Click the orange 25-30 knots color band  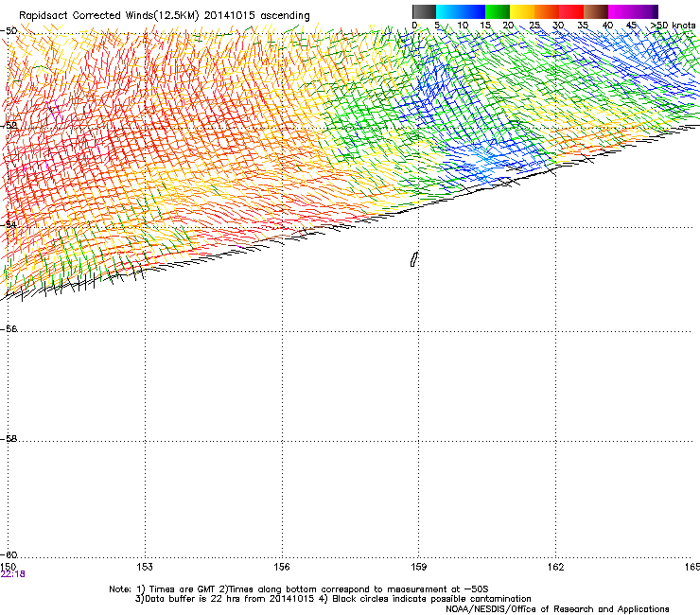coord(547,11)
